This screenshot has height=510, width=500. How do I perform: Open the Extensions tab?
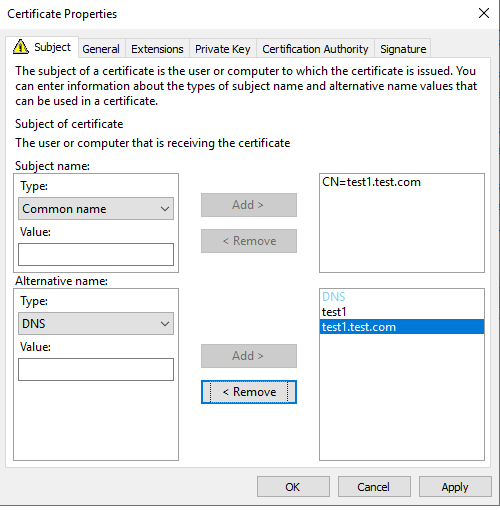[x=157, y=49]
